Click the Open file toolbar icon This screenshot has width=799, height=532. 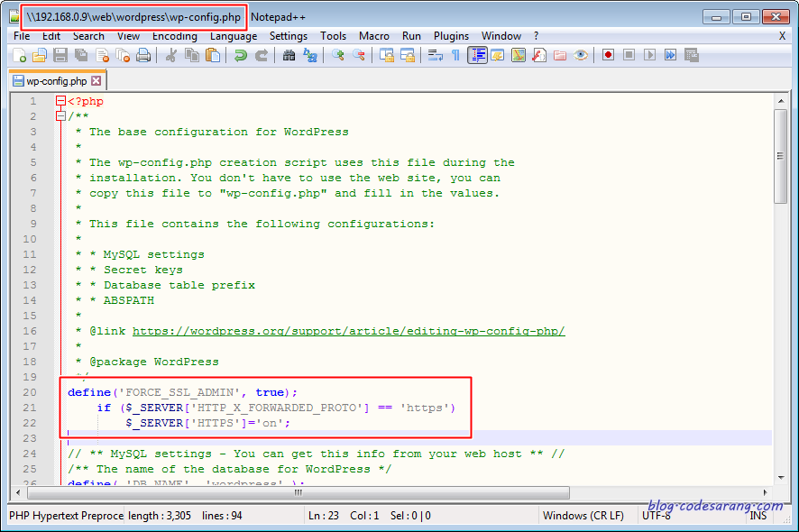coord(40,55)
